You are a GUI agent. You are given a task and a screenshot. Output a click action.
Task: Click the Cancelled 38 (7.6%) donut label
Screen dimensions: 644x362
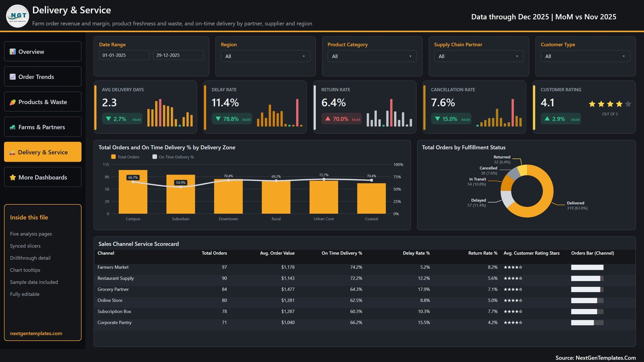(x=488, y=171)
